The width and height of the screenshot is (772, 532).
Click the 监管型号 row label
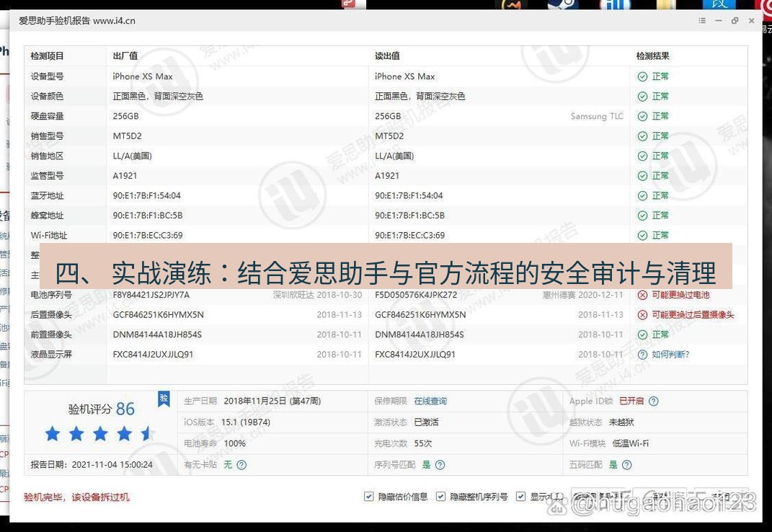click(x=47, y=176)
